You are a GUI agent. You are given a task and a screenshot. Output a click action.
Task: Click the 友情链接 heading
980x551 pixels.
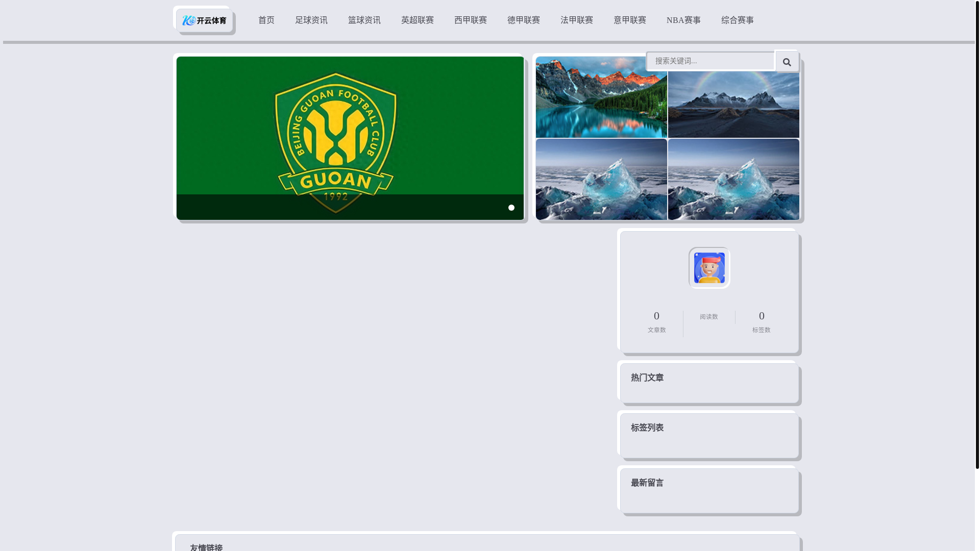(x=206, y=547)
